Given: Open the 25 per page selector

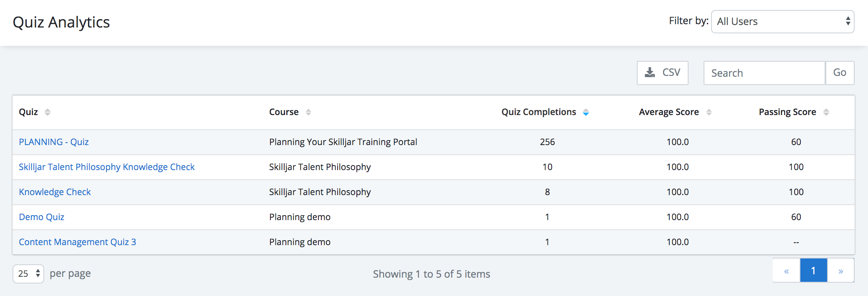Looking at the screenshot, I should coord(28,274).
